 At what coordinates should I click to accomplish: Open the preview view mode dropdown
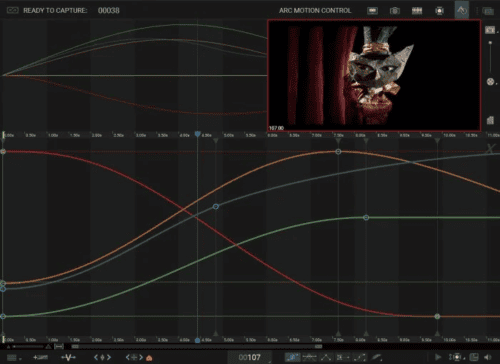(490, 30)
